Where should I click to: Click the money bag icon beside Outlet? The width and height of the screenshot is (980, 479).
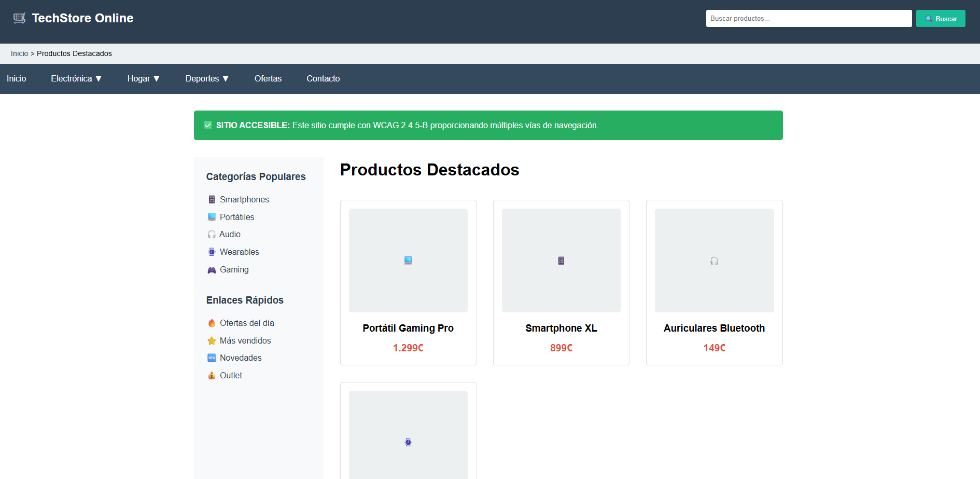(x=212, y=376)
